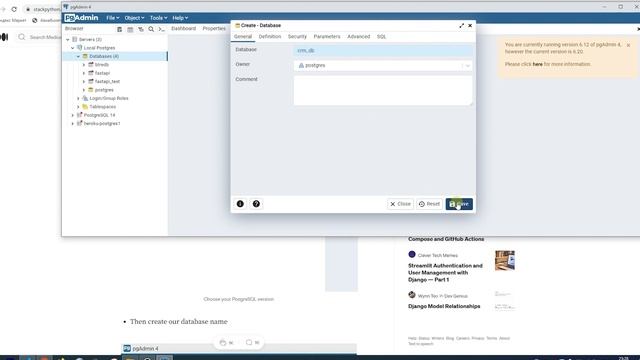This screenshot has height=360, width=640.
Task: Open the General tab of Create Database dialog
Action: pyautogui.click(x=243, y=37)
